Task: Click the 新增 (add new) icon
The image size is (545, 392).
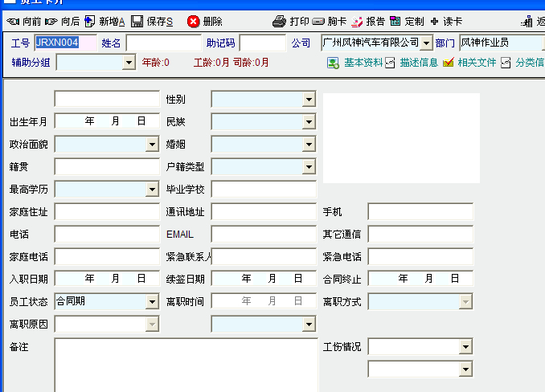Action: 89,22
